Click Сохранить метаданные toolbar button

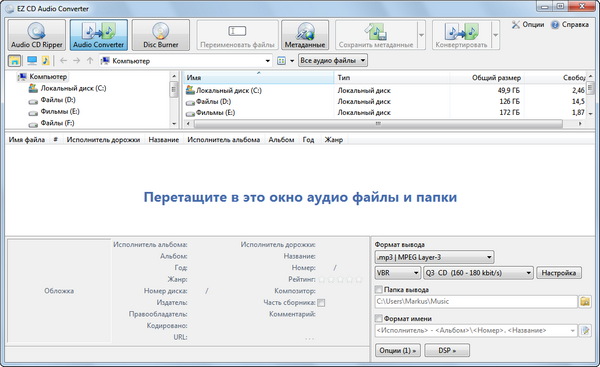tap(376, 35)
